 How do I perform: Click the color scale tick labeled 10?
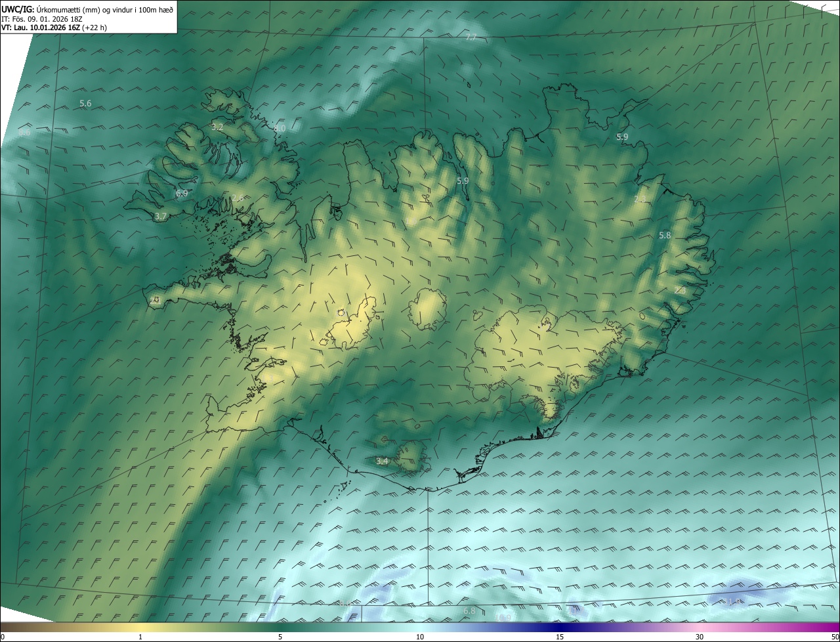click(420, 637)
